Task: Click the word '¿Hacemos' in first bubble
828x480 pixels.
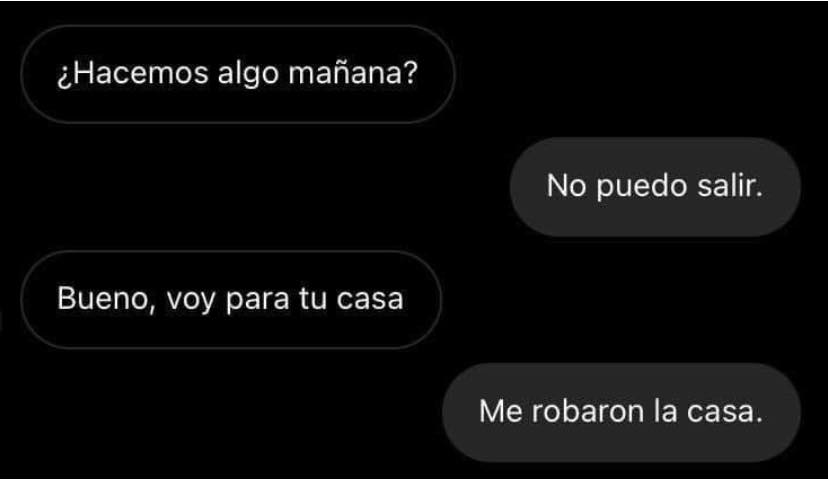Action: tap(133, 73)
